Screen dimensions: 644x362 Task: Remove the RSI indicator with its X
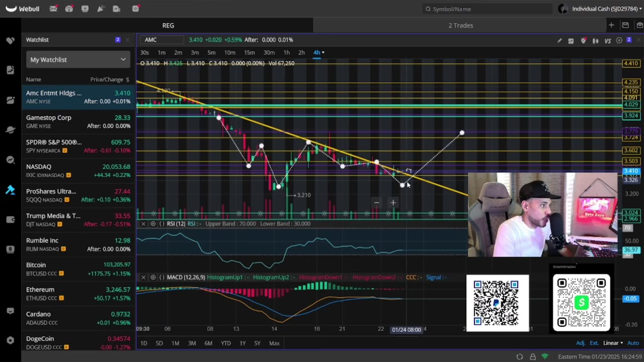coord(143,224)
